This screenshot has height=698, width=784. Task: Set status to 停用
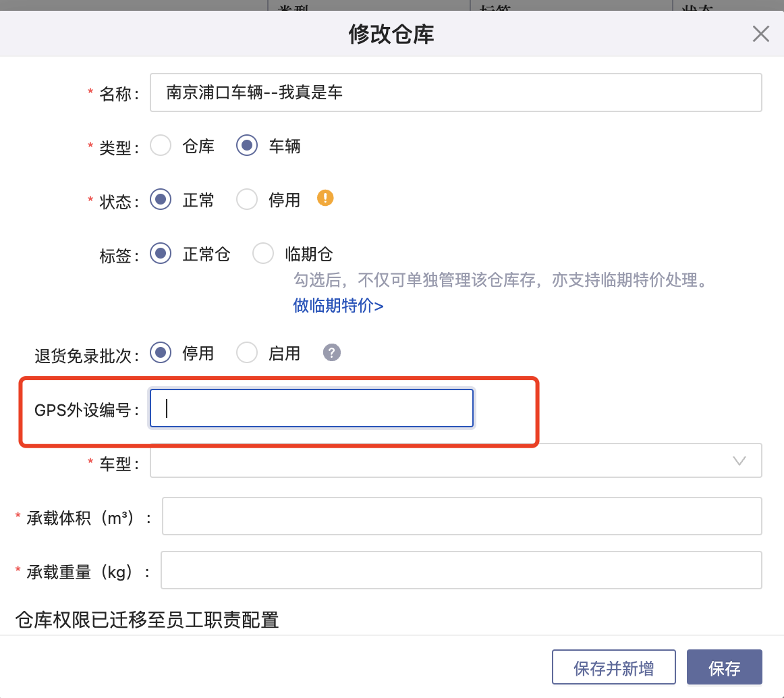[x=247, y=199]
